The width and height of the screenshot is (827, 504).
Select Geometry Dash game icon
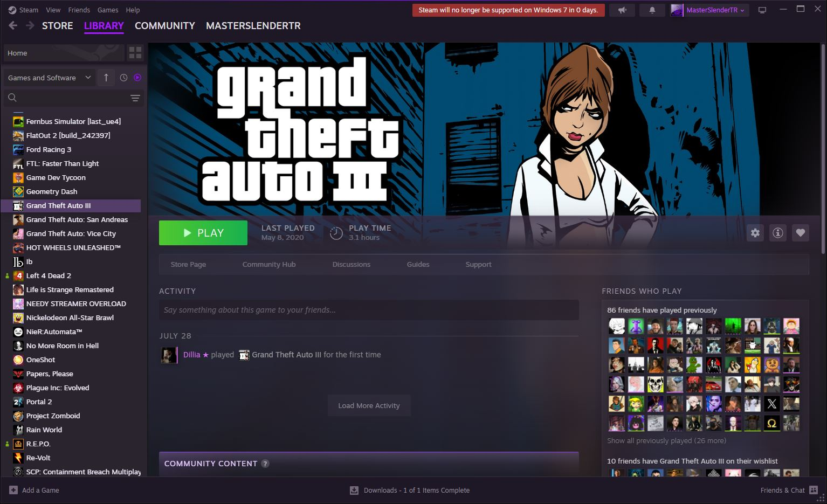pyautogui.click(x=18, y=191)
